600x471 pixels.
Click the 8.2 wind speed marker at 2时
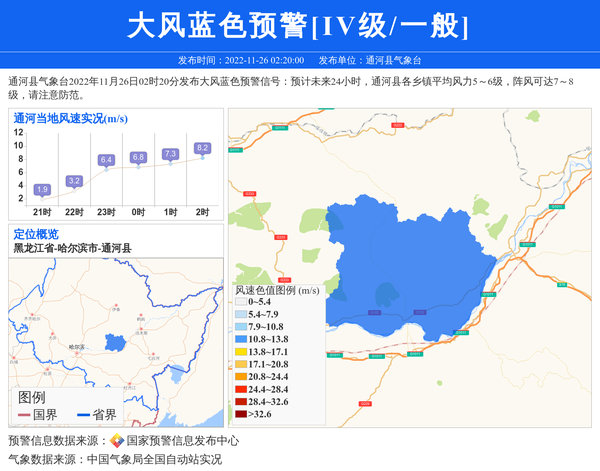coord(202,148)
